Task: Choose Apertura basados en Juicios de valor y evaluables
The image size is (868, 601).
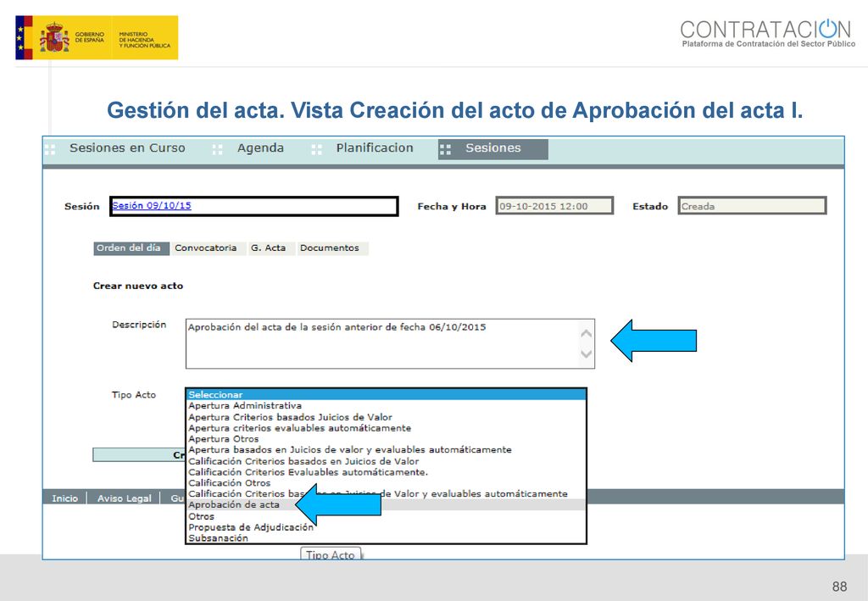Action: click(386, 450)
